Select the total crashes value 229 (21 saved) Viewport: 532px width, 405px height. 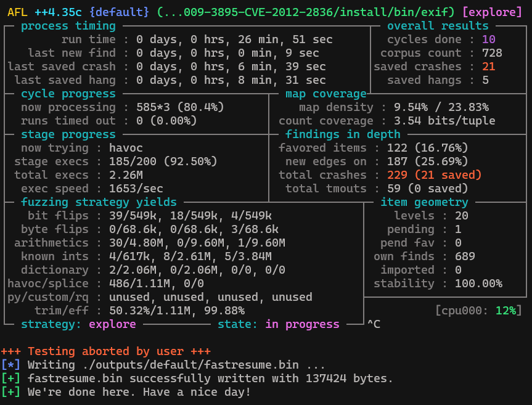click(x=434, y=175)
